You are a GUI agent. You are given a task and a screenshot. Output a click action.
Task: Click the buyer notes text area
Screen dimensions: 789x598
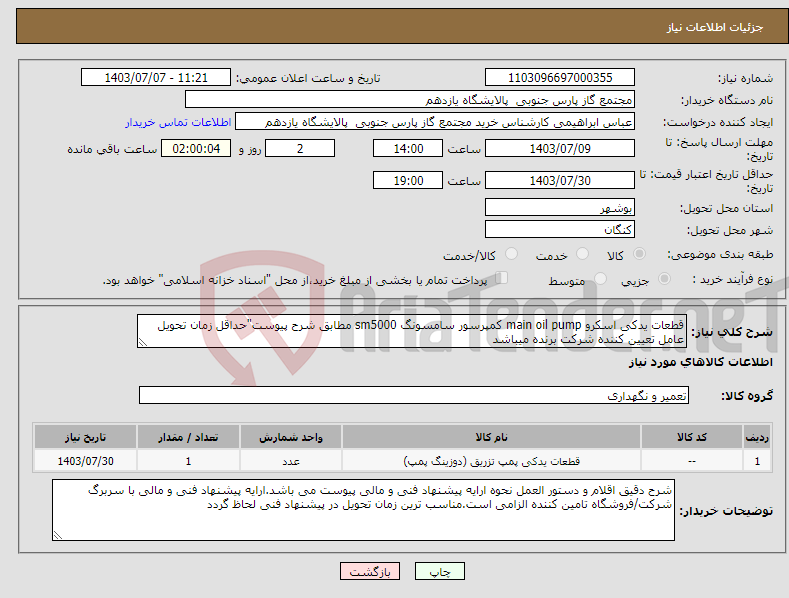[363, 510]
